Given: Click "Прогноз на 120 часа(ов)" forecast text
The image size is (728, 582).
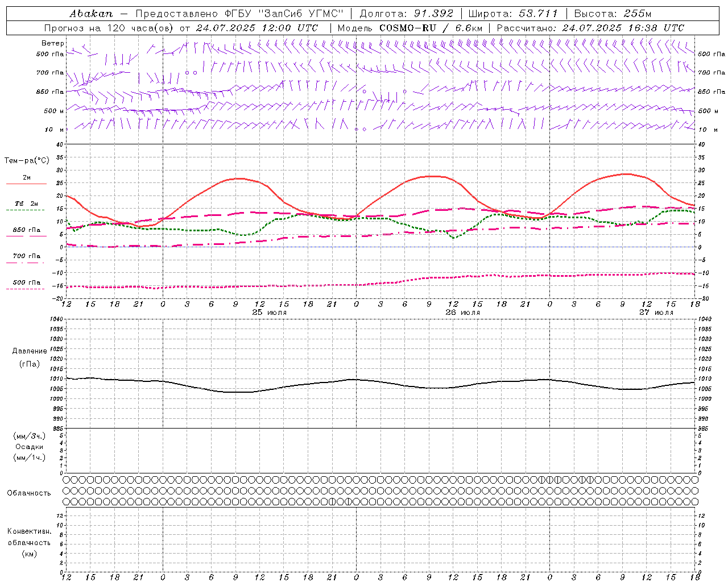Looking at the screenshot, I should point(109,28).
